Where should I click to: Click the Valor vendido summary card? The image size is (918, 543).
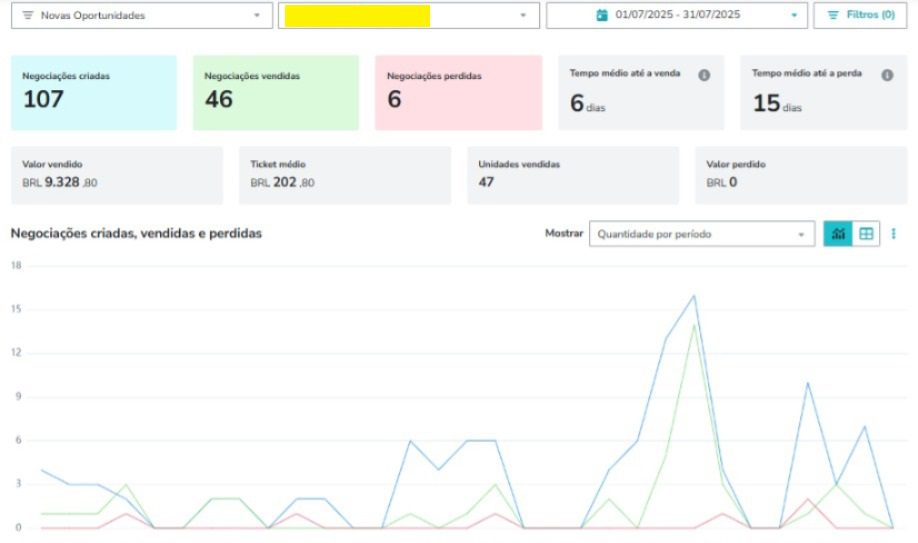coord(116,175)
